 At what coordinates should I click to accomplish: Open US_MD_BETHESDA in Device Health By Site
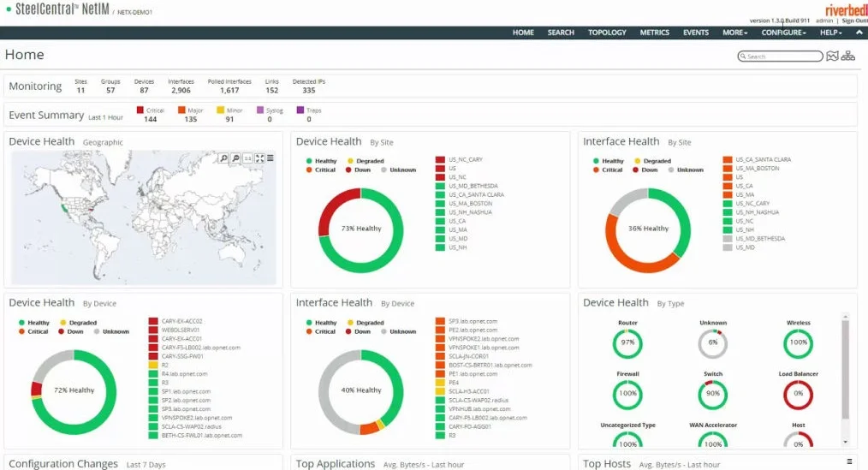[x=473, y=186]
